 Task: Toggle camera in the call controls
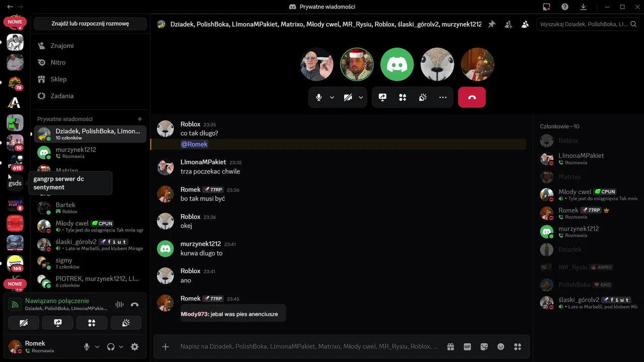pyautogui.click(x=348, y=98)
